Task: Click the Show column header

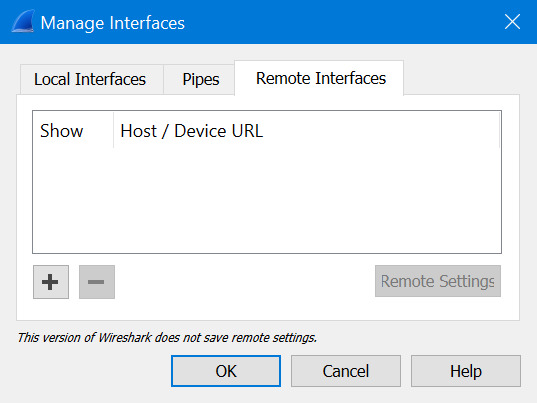Action: click(x=73, y=131)
